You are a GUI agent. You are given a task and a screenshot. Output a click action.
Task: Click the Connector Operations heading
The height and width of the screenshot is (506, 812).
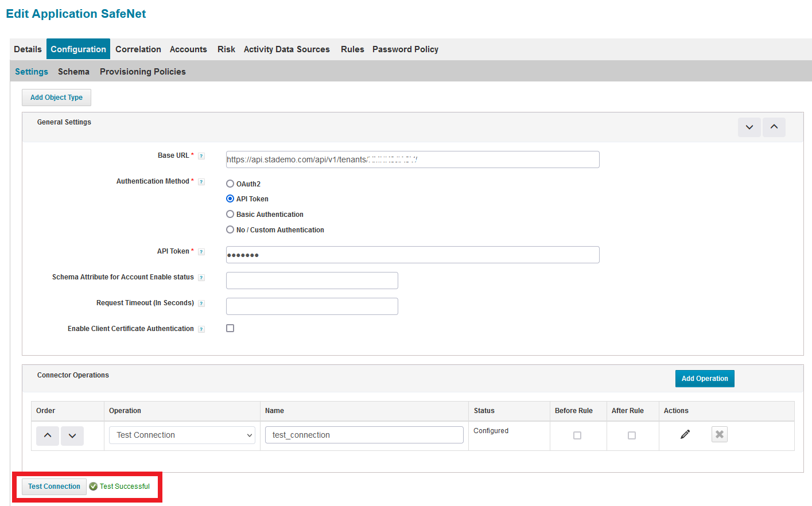(x=73, y=375)
